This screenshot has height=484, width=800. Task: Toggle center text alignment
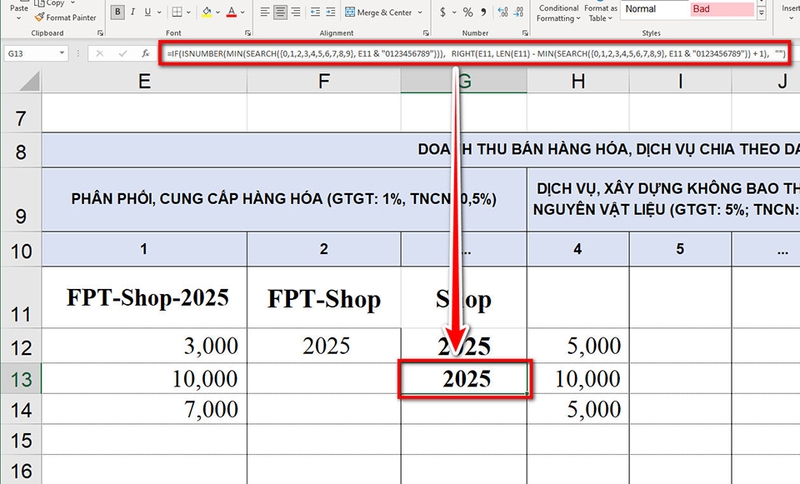point(280,12)
